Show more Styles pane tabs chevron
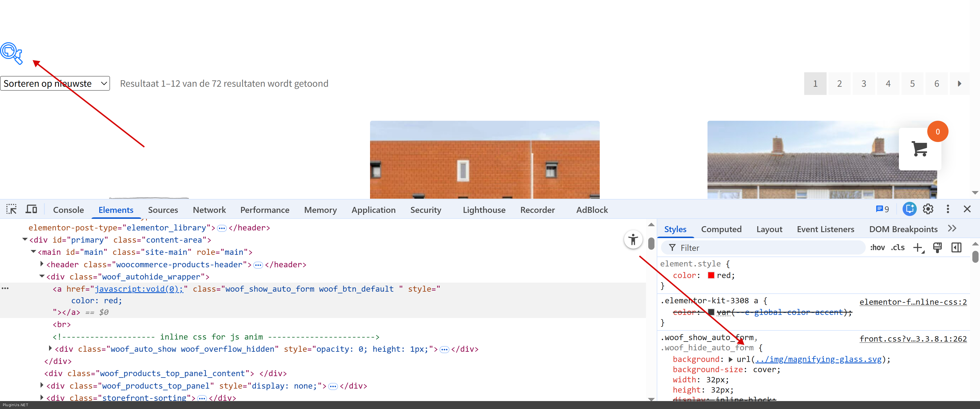The height and width of the screenshot is (409, 980). click(x=952, y=228)
